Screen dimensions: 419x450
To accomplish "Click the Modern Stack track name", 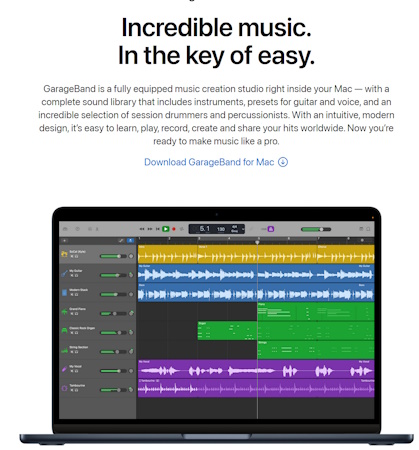I will (x=79, y=290).
